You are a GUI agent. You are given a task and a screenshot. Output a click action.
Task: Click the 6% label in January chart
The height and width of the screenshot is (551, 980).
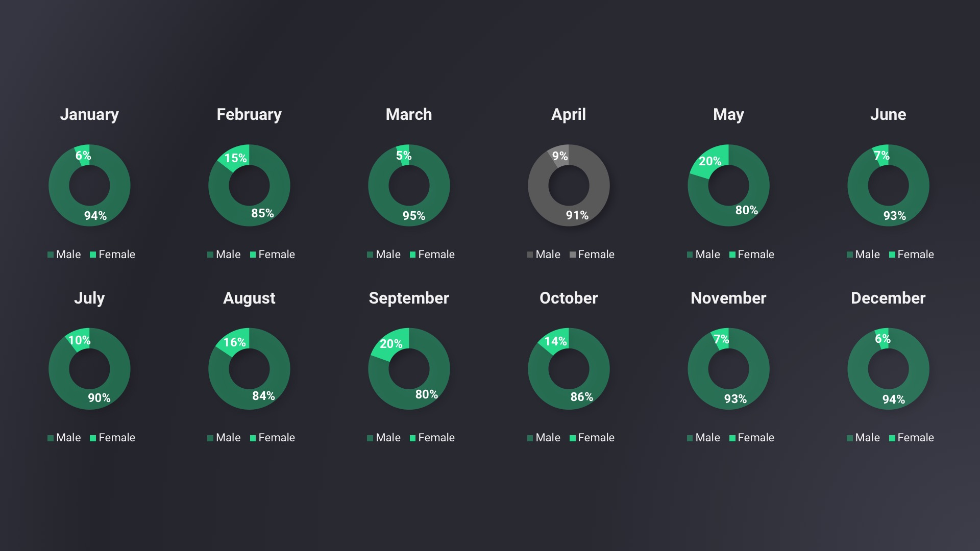[x=83, y=156]
